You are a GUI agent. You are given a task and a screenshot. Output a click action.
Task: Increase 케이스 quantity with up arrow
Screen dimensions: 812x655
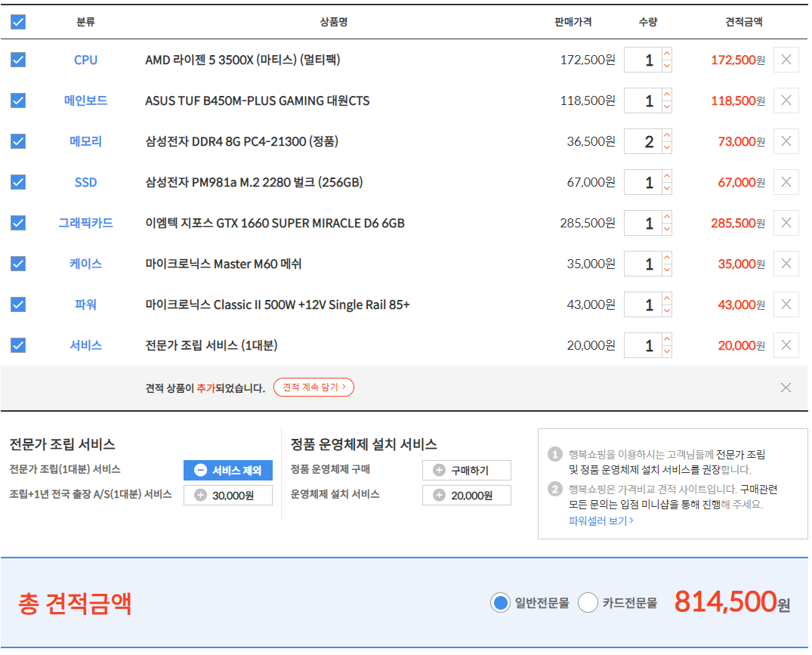[666, 258]
